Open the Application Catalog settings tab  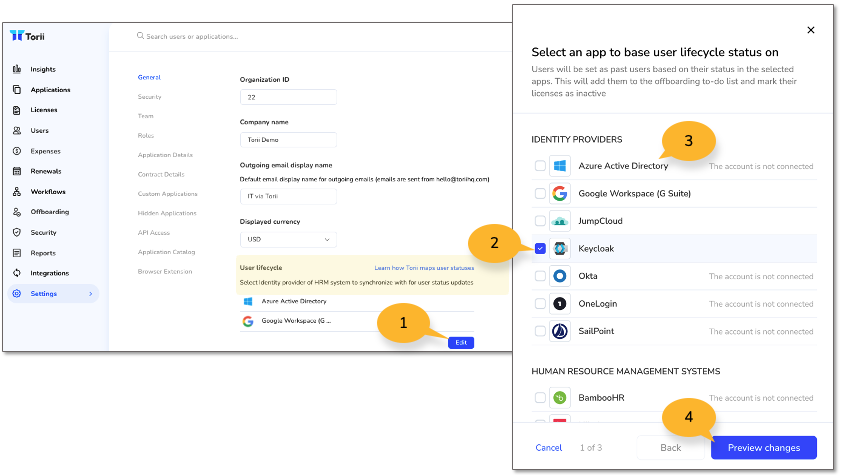[166, 252]
